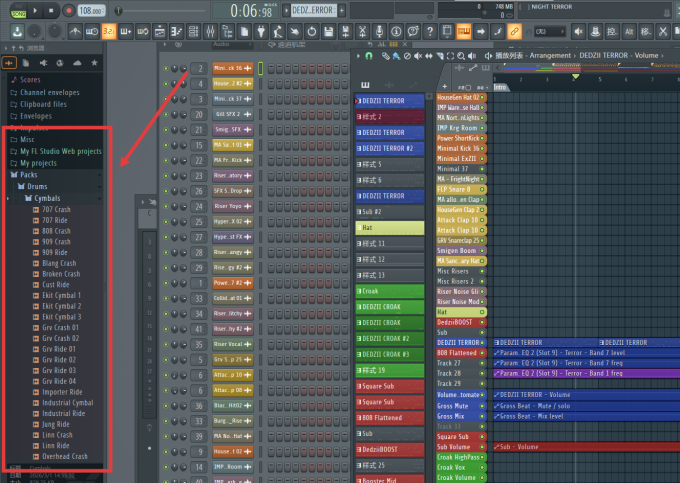Show the browser via folder tree icon
The height and width of the screenshot is (483, 680).
coord(227,31)
